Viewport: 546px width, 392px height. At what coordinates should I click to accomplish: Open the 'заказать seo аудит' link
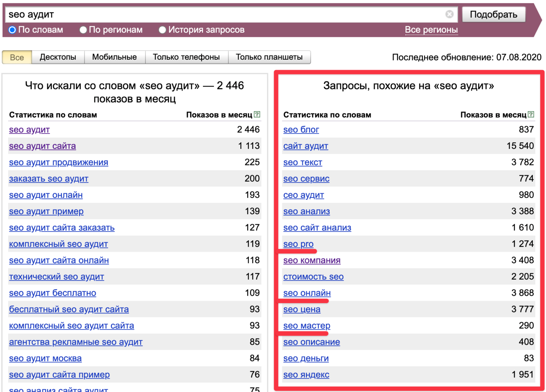[49, 179]
